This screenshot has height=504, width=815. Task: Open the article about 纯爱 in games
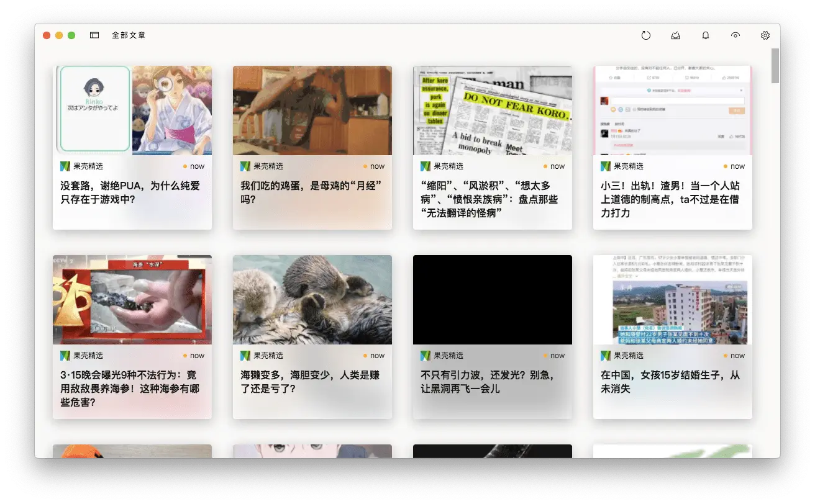coord(130,192)
